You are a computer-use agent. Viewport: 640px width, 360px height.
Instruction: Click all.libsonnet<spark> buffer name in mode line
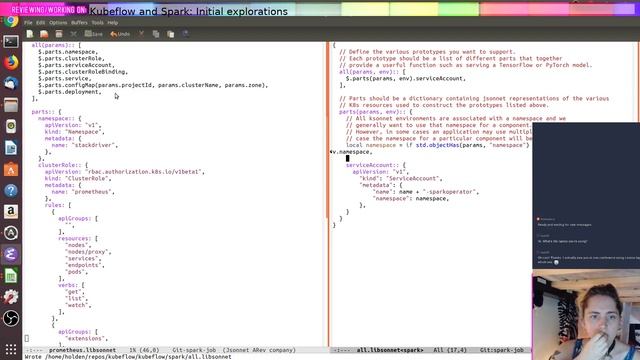point(390,350)
